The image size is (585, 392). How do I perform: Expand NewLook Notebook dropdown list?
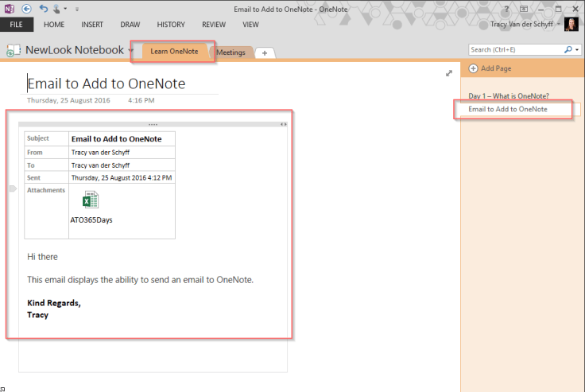coord(130,50)
